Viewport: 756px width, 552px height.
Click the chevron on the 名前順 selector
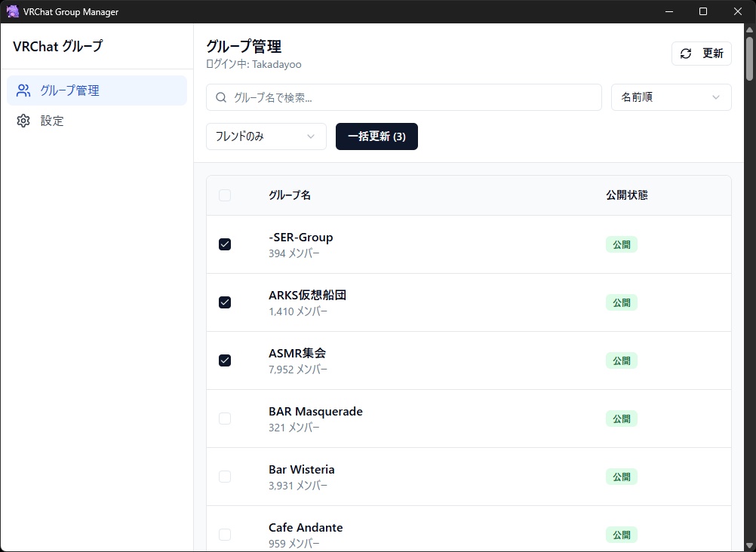[x=716, y=97]
